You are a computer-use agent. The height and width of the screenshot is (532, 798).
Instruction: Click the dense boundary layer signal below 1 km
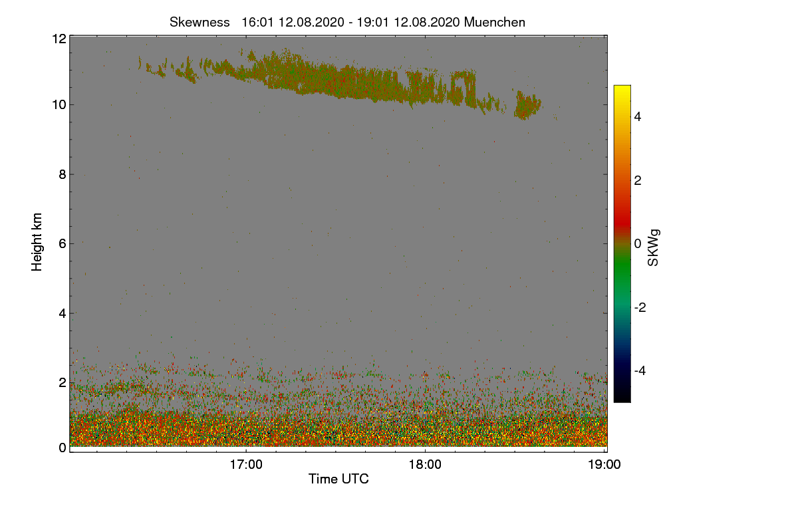pyautogui.click(x=338, y=429)
